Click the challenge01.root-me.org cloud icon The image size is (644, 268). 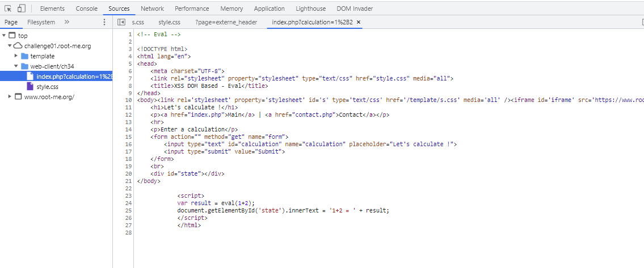click(18, 46)
